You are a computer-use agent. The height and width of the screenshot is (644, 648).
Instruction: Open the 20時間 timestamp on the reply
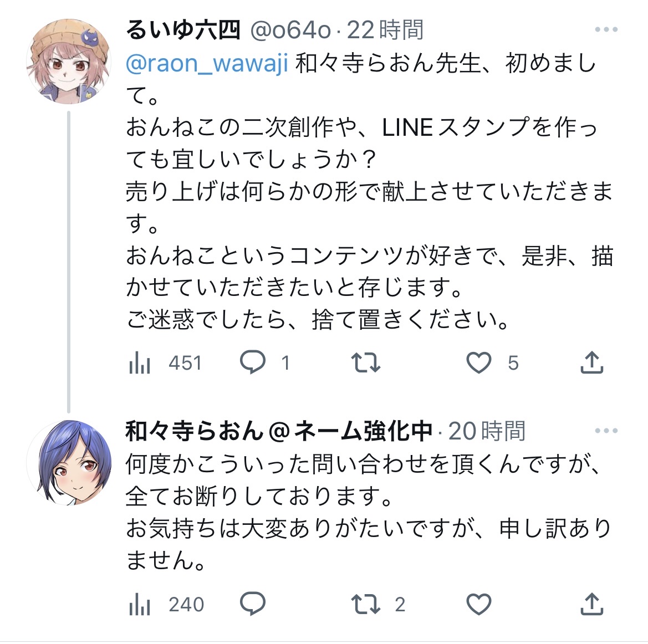click(486, 431)
